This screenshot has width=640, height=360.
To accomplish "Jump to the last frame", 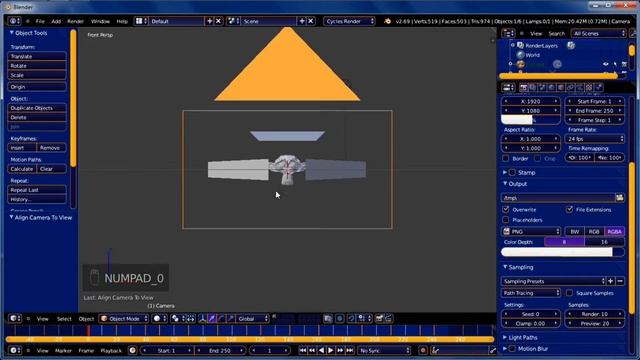I will tap(350, 350).
